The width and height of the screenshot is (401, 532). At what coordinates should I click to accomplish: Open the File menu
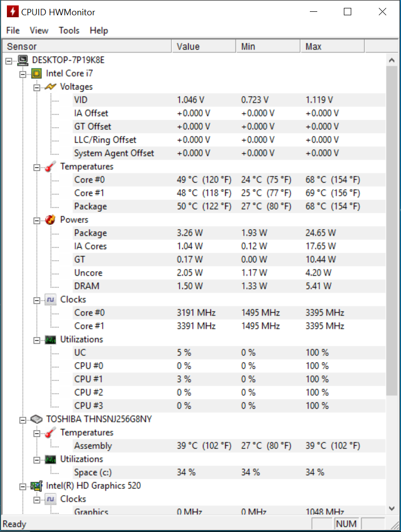point(13,31)
